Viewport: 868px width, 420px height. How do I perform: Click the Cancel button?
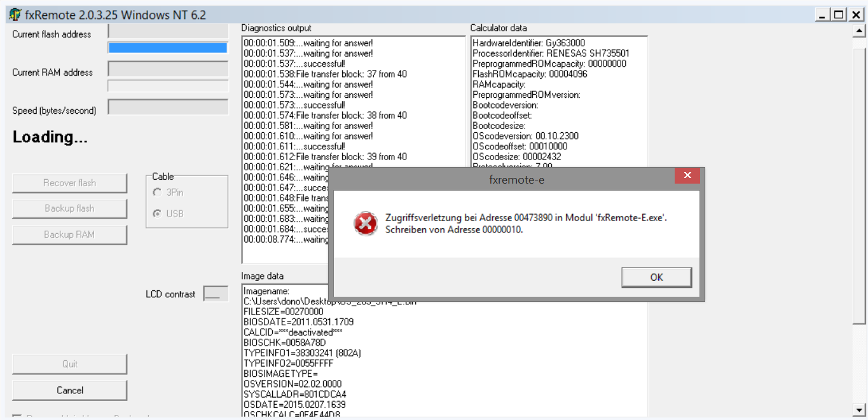point(69,390)
